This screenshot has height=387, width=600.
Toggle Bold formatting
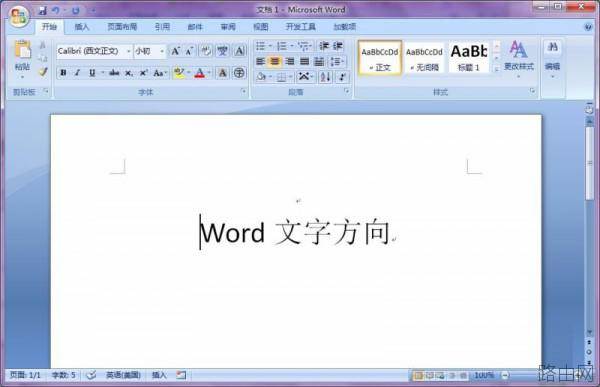point(64,73)
